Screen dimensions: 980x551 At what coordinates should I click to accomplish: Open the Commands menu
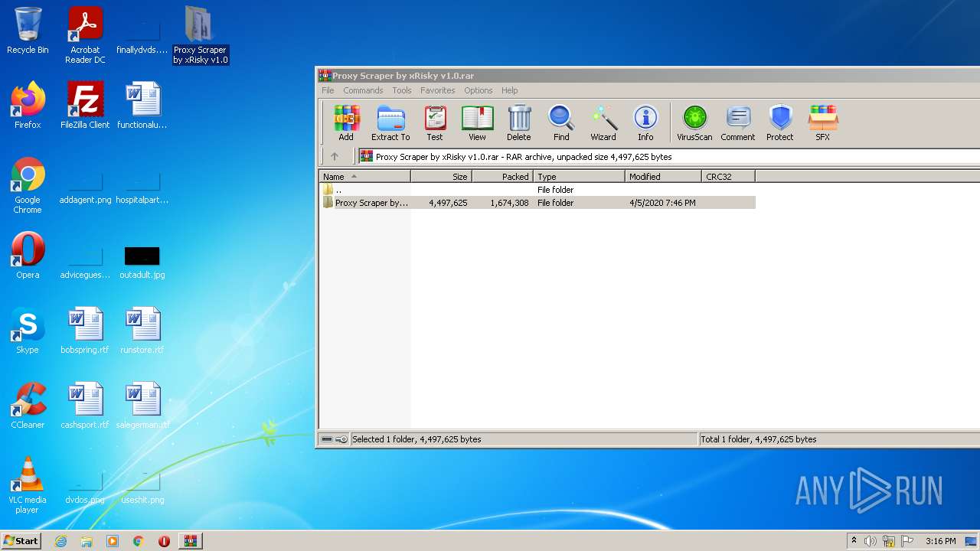tap(363, 90)
